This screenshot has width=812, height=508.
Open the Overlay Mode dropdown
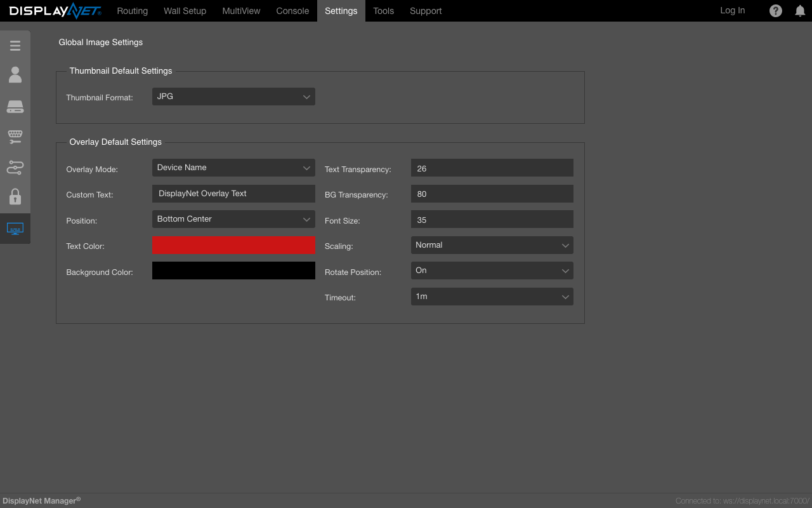pyautogui.click(x=233, y=168)
